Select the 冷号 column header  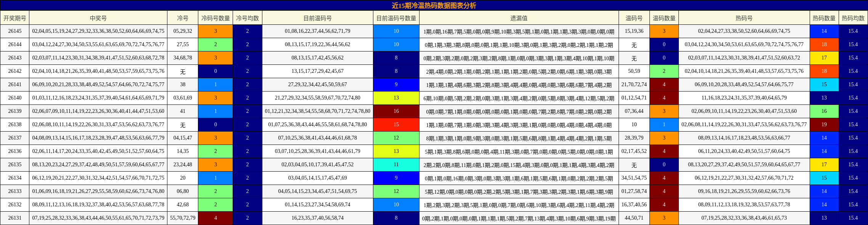coord(183,18)
